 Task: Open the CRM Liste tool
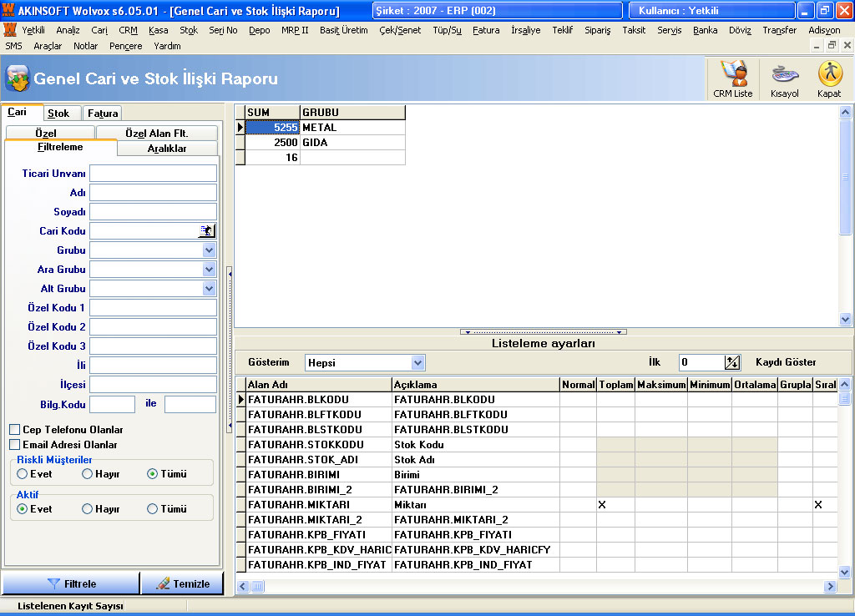732,79
